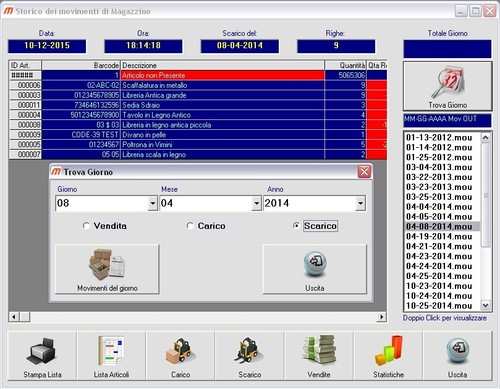The image size is (500, 389).
Task: Open the Trova Giorno calendar search
Action: click(447, 86)
